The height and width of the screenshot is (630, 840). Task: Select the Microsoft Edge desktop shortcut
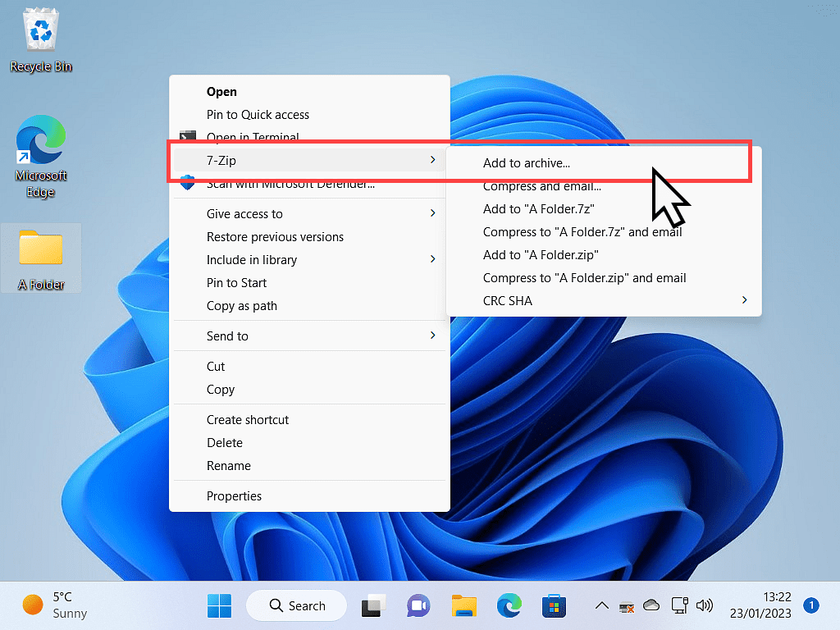coord(41,157)
